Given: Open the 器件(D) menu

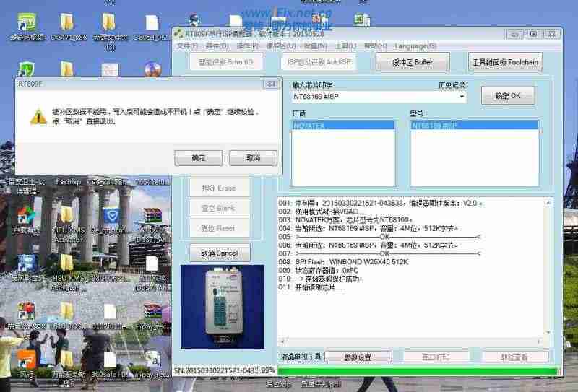Looking at the screenshot, I should (x=217, y=46).
